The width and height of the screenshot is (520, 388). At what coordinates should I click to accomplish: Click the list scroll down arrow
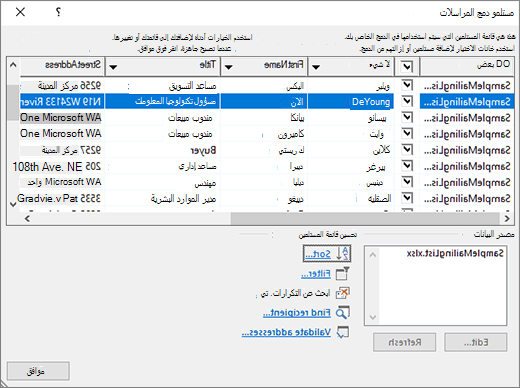click(13, 204)
